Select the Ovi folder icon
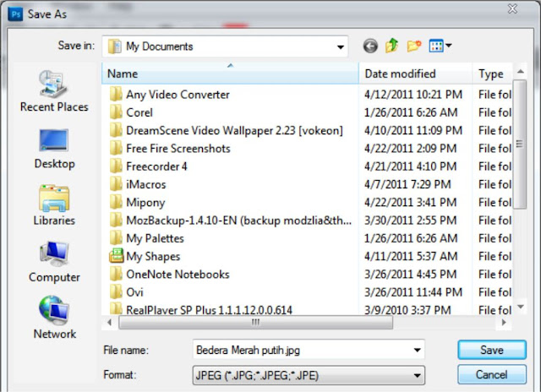Viewport: 541px width, 392px height. (116, 292)
